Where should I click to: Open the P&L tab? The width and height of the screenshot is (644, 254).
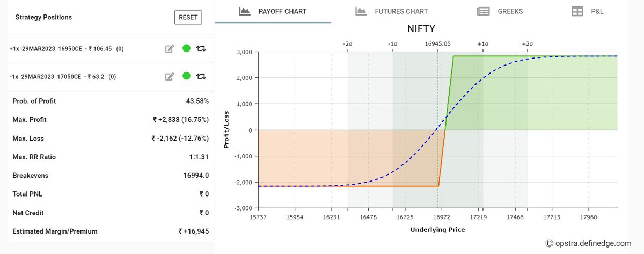588,11
